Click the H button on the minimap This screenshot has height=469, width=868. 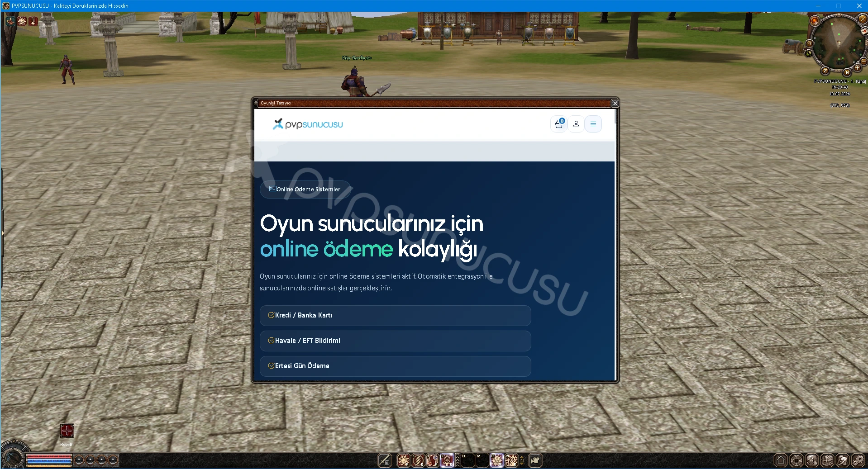tap(847, 72)
